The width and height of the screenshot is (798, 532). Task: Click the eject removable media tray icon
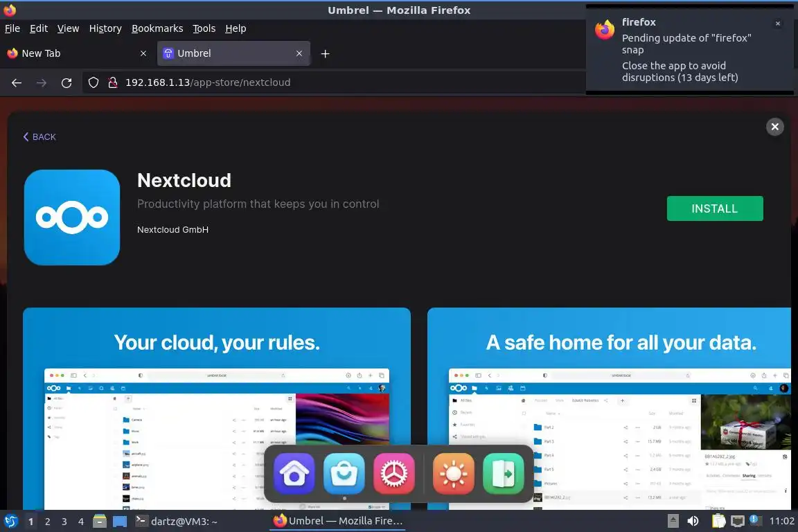click(673, 521)
